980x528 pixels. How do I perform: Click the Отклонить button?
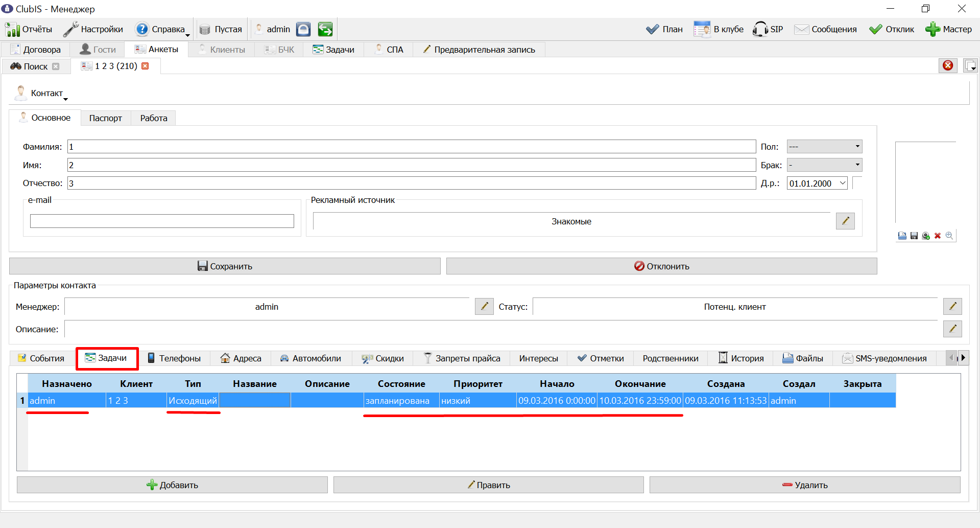tap(661, 266)
